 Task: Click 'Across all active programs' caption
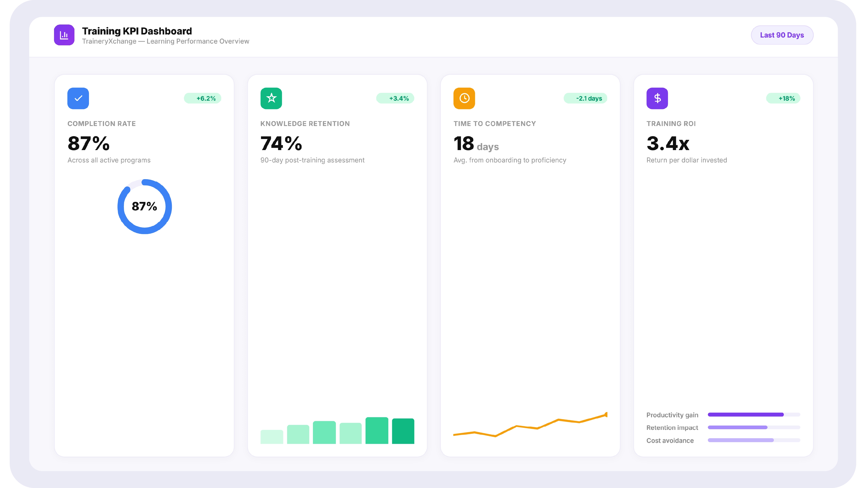(109, 160)
